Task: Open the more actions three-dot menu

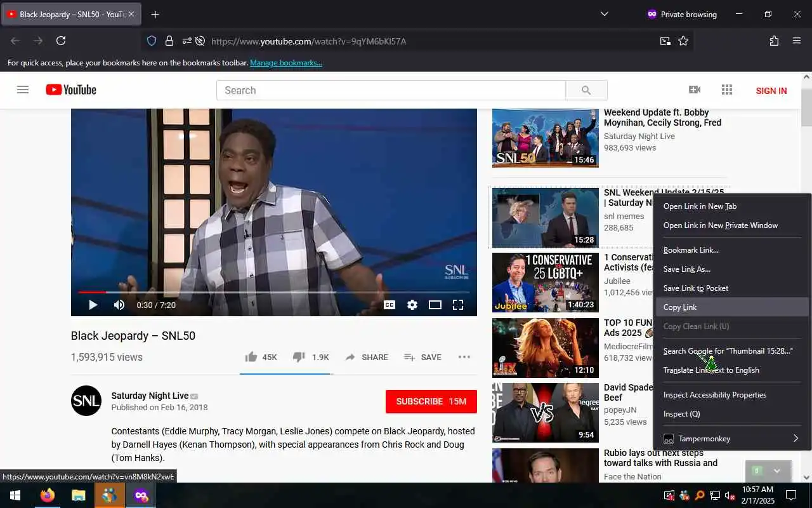Action: tap(464, 357)
